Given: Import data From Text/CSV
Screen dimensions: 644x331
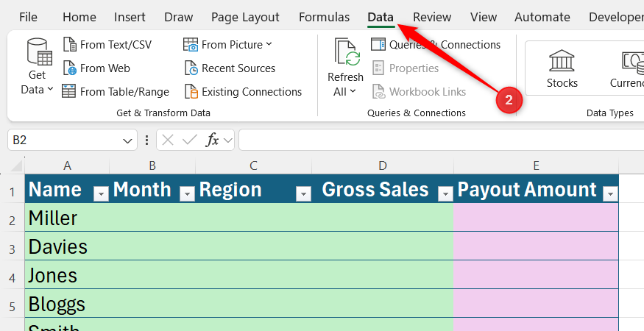Looking at the screenshot, I should 107,44.
